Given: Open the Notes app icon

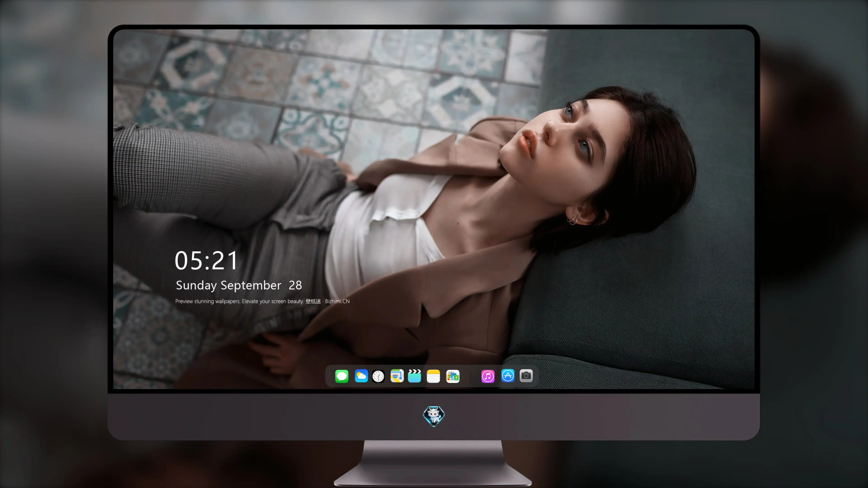Looking at the screenshot, I should pyautogui.click(x=433, y=376).
